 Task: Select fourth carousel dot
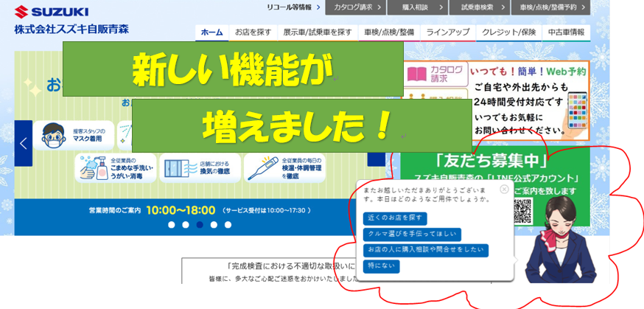[214, 225]
